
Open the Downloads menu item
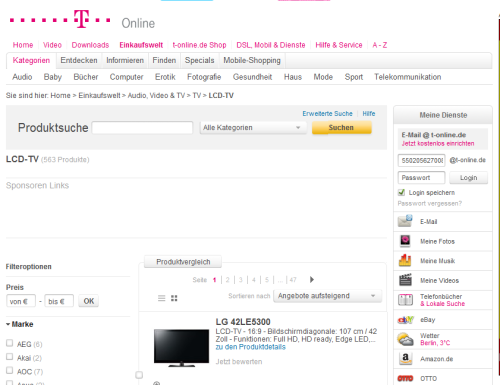pyautogui.click(x=90, y=45)
